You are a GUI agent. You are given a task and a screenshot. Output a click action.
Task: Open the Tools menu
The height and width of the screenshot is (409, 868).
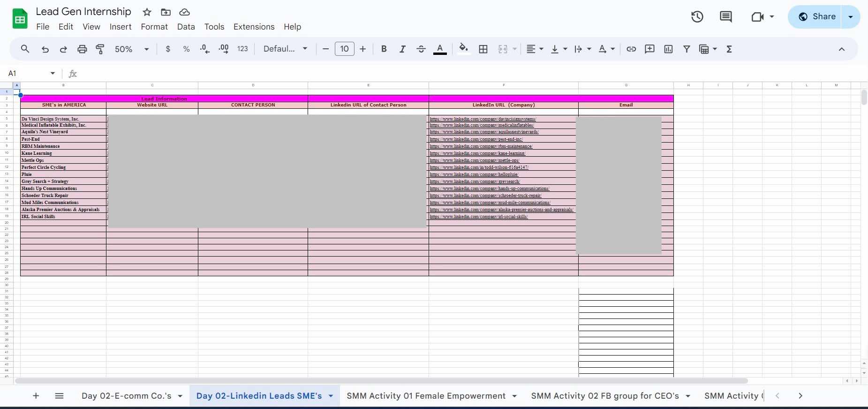pos(214,27)
